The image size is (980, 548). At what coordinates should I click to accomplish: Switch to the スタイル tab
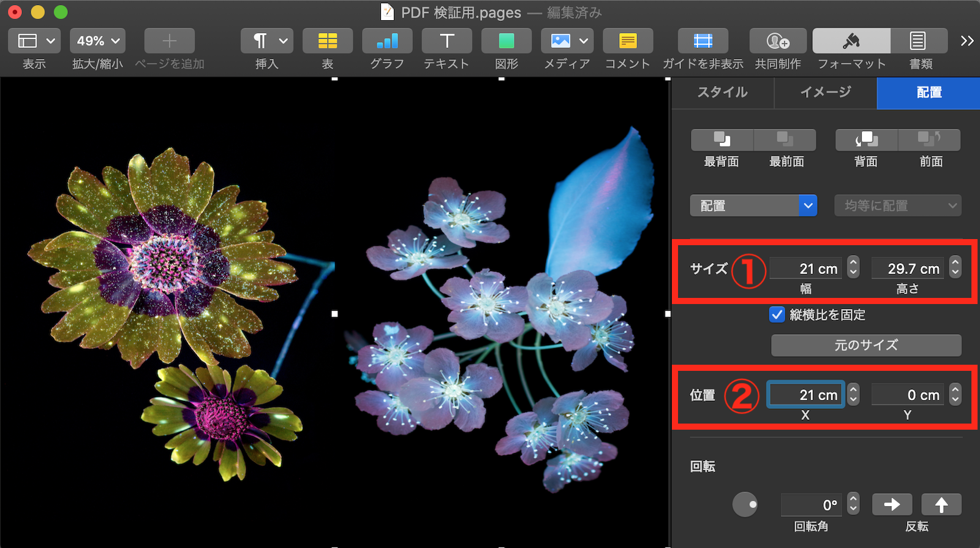[723, 93]
